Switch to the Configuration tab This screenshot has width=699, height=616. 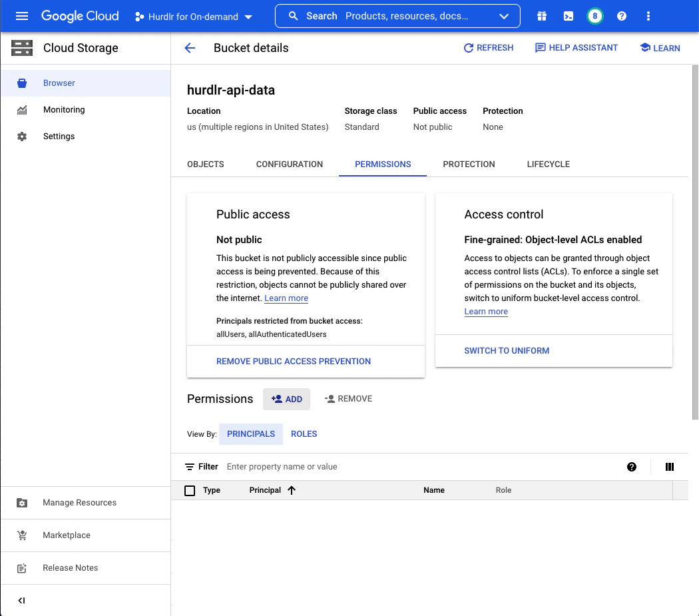[290, 164]
